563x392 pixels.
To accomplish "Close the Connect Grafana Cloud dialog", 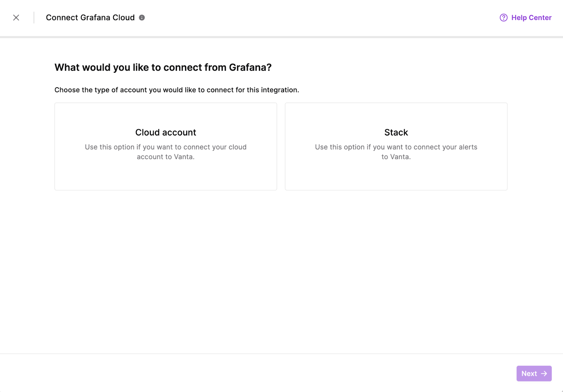I will (x=16, y=18).
